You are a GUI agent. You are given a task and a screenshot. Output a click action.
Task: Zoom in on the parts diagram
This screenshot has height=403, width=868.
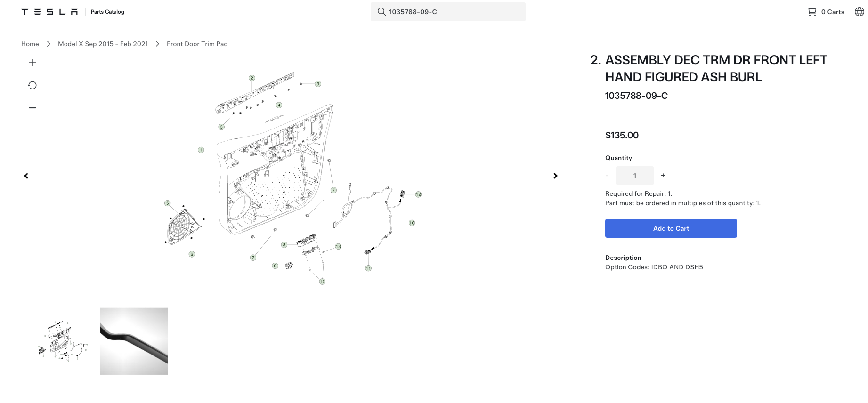click(32, 63)
